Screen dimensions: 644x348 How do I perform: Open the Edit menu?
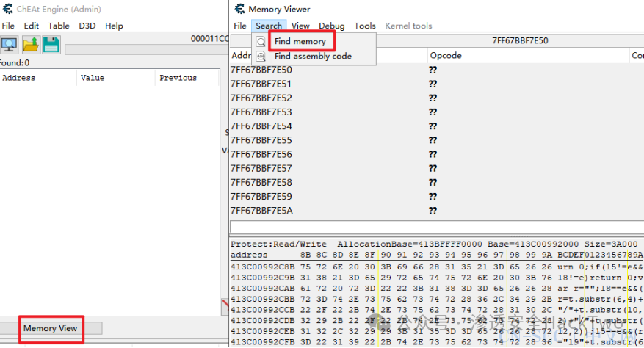(32, 26)
